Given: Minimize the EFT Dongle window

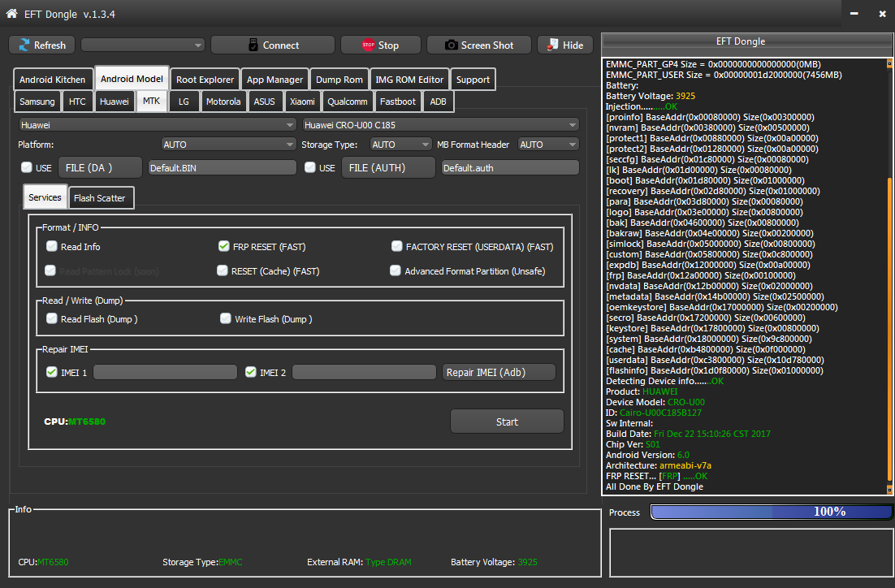Looking at the screenshot, I should [x=854, y=14].
